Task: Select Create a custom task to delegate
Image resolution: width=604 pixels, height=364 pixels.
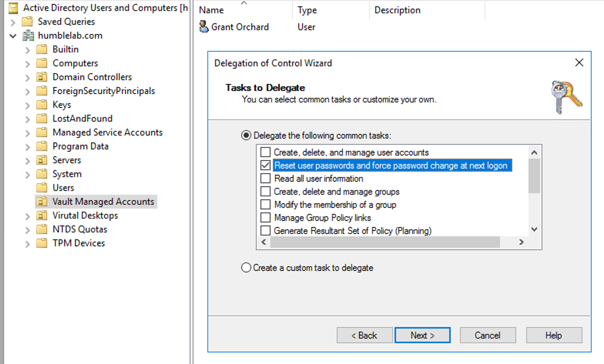Action: [x=246, y=267]
